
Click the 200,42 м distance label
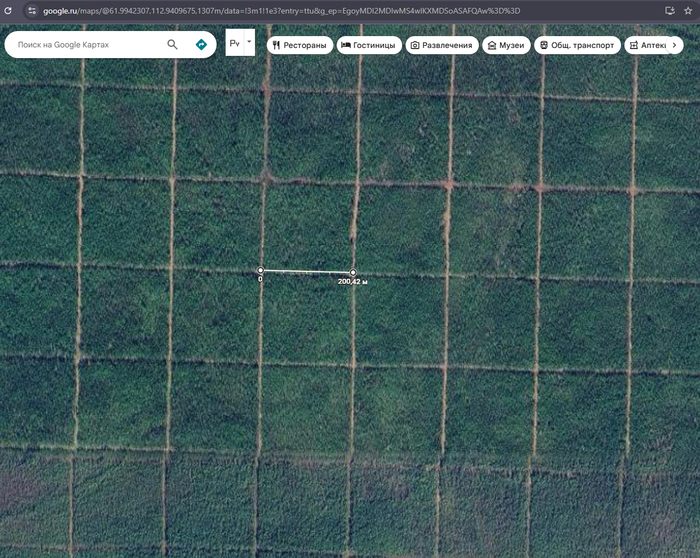353,282
